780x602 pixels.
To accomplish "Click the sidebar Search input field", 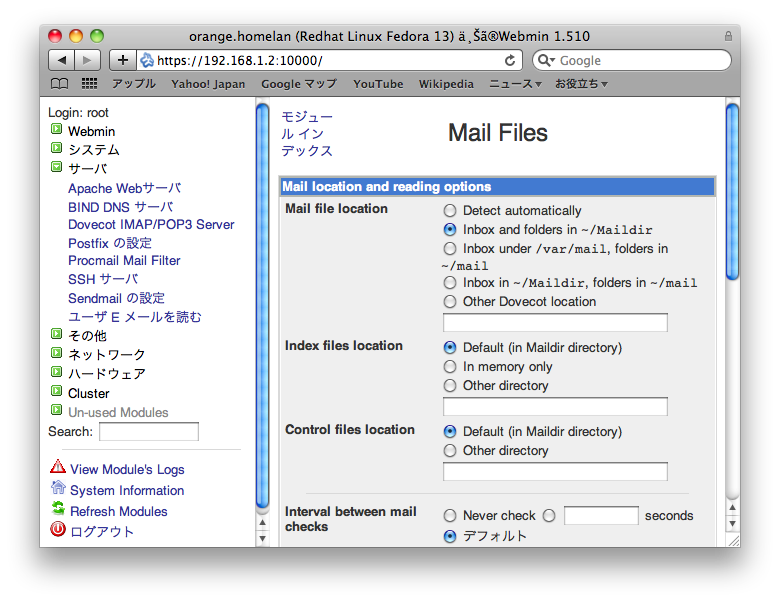I will [x=149, y=432].
